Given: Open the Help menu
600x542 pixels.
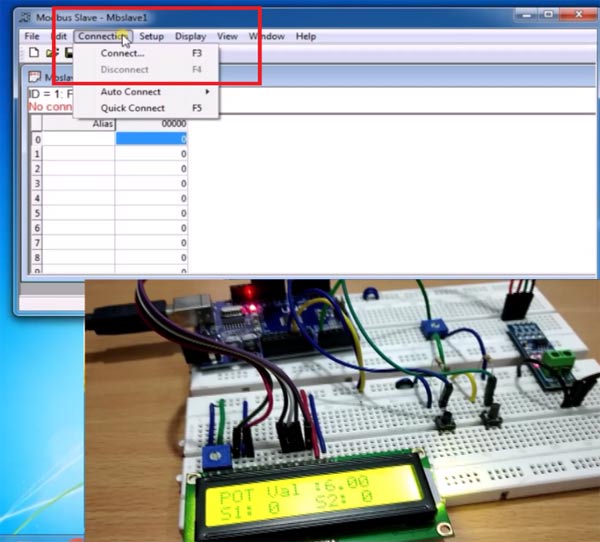Looking at the screenshot, I should pos(306,36).
